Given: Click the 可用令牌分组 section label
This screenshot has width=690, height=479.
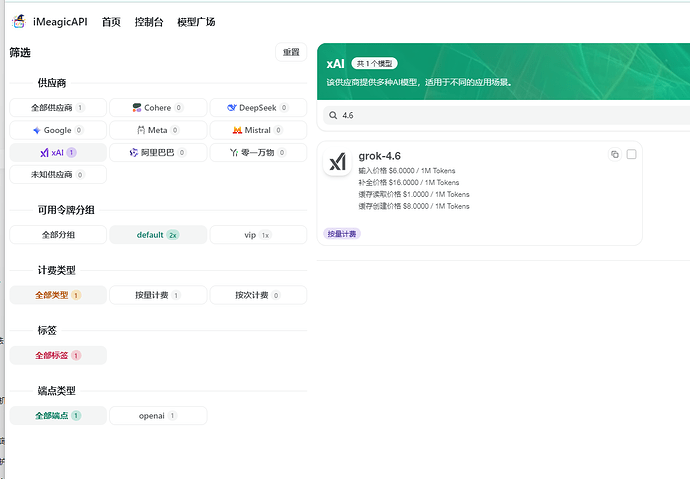Looking at the screenshot, I should pyautogui.click(x=66, y=210).
